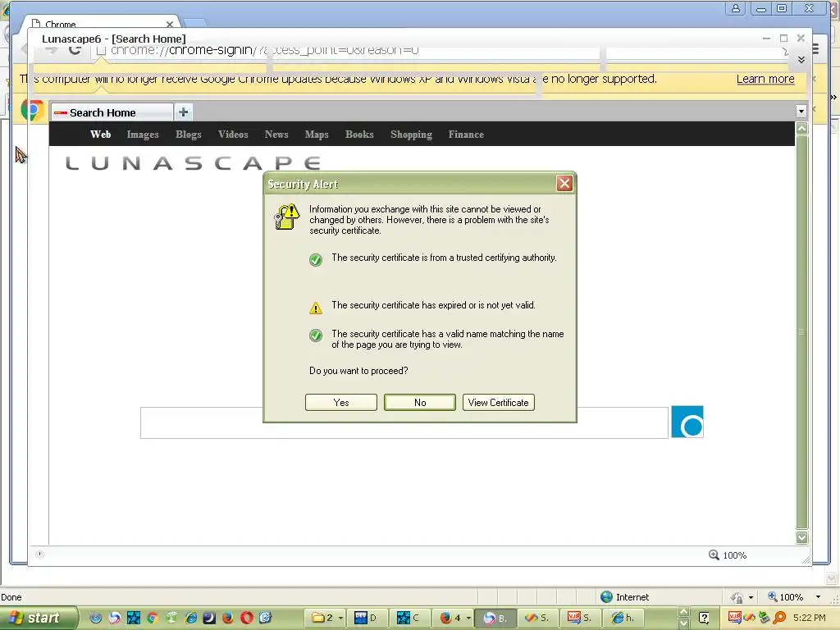The height and width of the screenshot is (630, 840).
Task: Open the Learn more link in Chrome
Action: [x=765, y=79]
